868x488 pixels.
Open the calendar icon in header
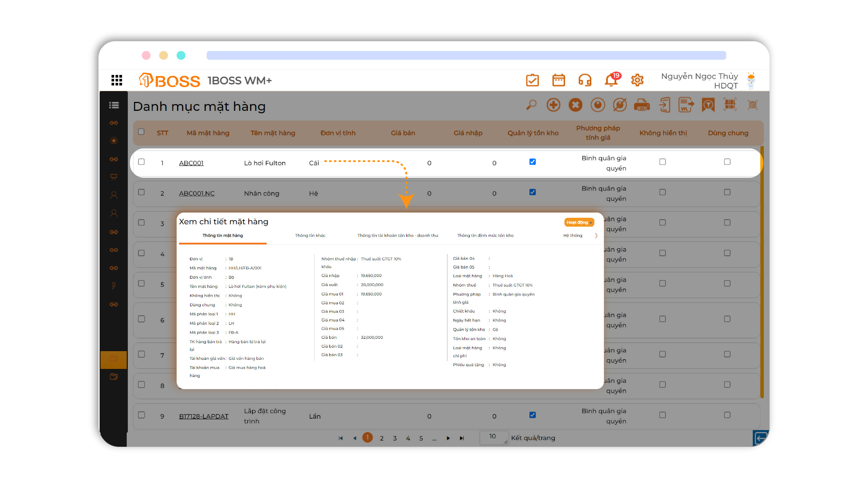click(x=558, y=80)
